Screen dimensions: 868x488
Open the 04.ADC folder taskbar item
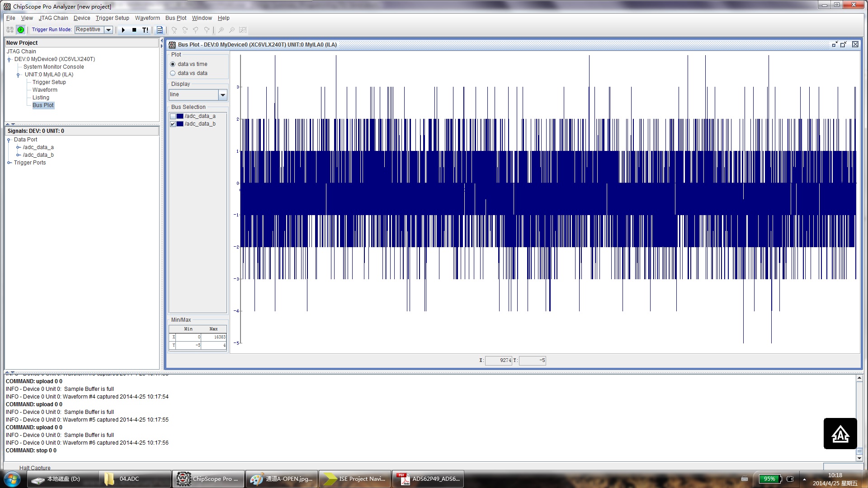(135, 479)
